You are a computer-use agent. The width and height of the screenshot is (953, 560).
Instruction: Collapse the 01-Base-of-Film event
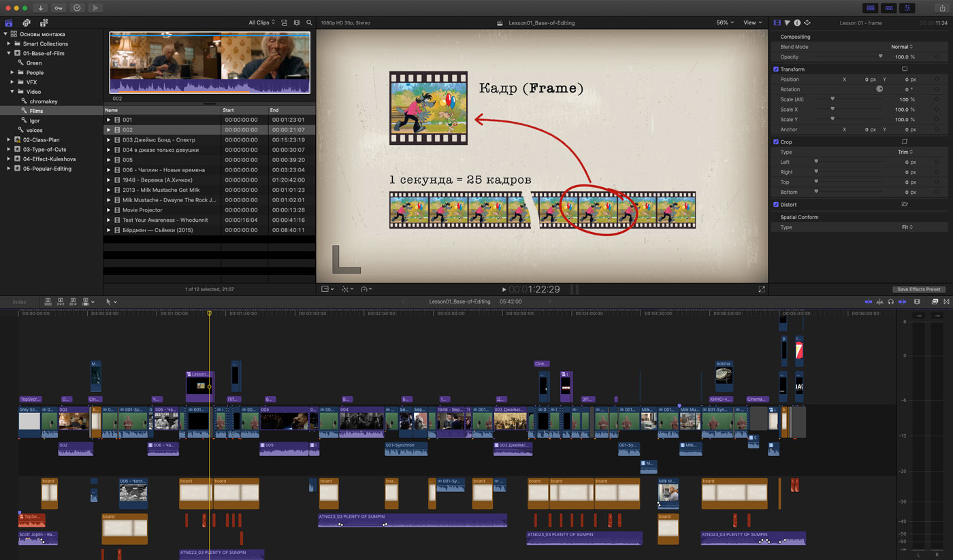coord(9,53)
